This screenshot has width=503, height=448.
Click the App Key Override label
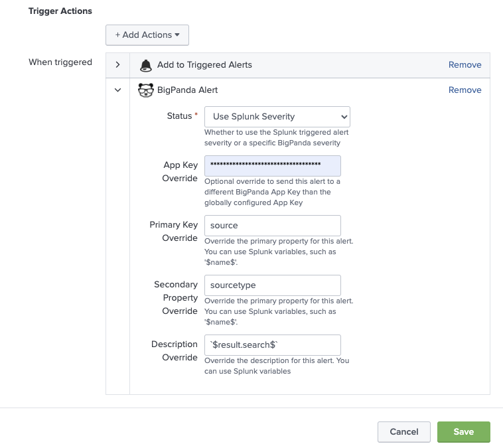coord(180,171)
